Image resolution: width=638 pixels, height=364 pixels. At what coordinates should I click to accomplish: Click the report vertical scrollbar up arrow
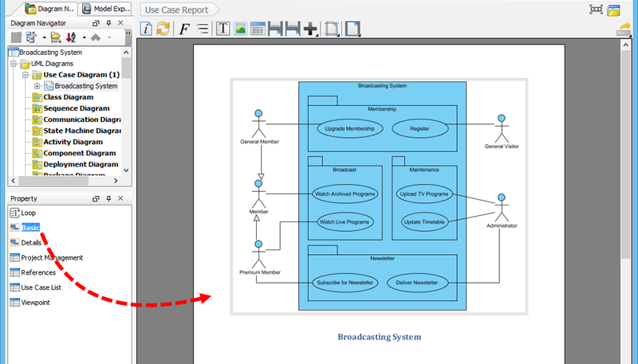click(x=626, y=45)
